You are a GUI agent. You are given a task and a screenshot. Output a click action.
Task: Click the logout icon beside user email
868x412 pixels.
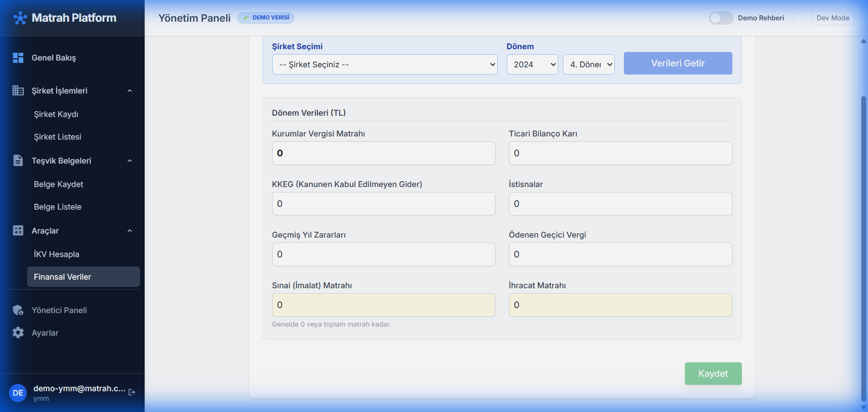click(132, 392)
